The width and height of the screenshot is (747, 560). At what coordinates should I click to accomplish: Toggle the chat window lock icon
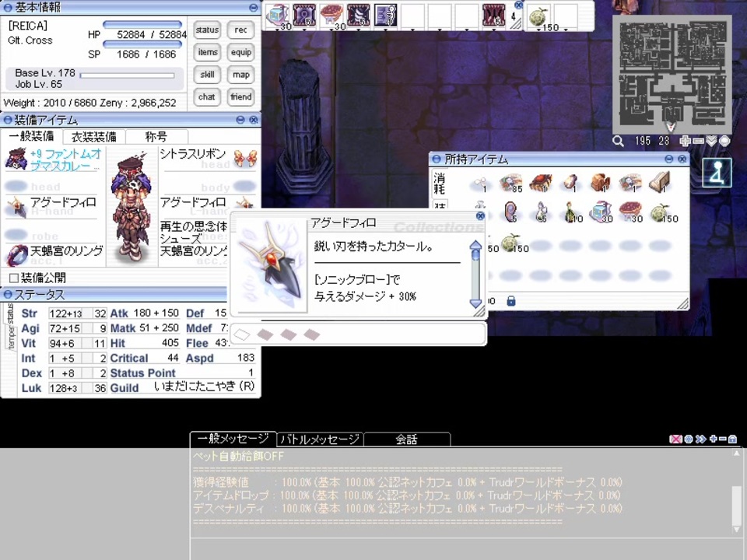point(733,439)
